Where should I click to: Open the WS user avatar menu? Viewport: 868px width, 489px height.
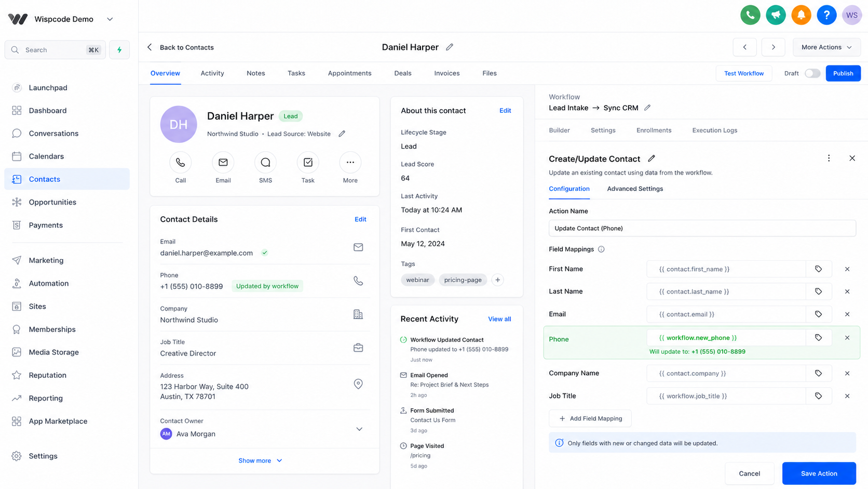[852, 15]
